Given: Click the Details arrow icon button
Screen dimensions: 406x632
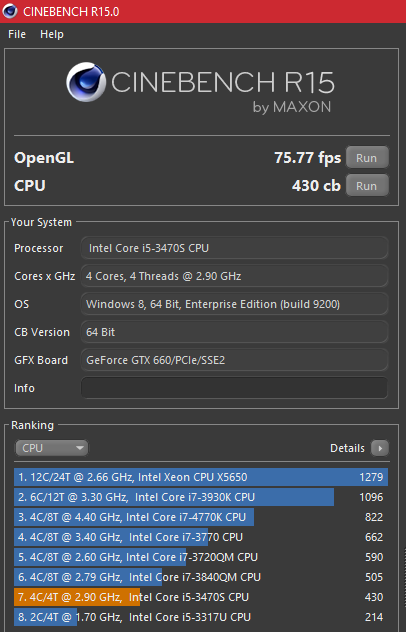Looking at the screenshot, I should [x=380, y=448].
